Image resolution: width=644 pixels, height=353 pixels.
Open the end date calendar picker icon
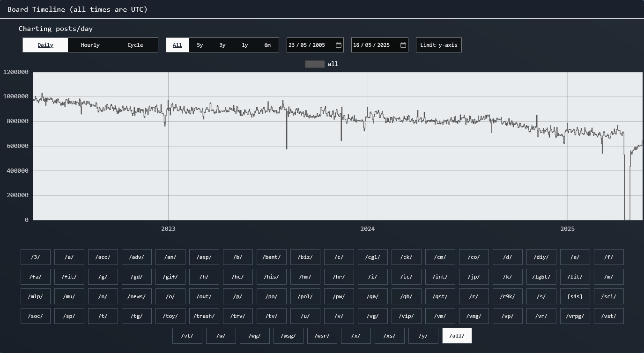pos(403,45)
